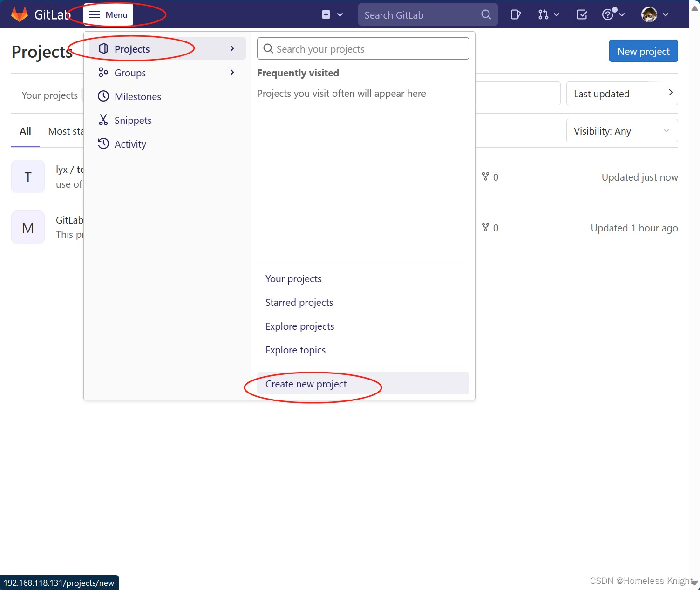Click the Frequently visited heading
The width and height of the screenshot is (700, 590).
tap(298, 73)
